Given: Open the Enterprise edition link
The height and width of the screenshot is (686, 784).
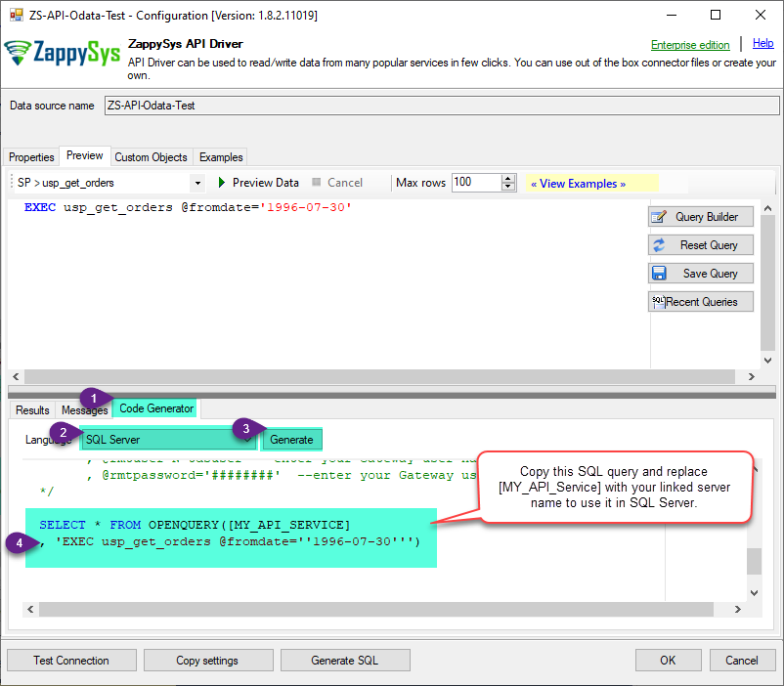Looking at the screenshot, I should point(690,45).
